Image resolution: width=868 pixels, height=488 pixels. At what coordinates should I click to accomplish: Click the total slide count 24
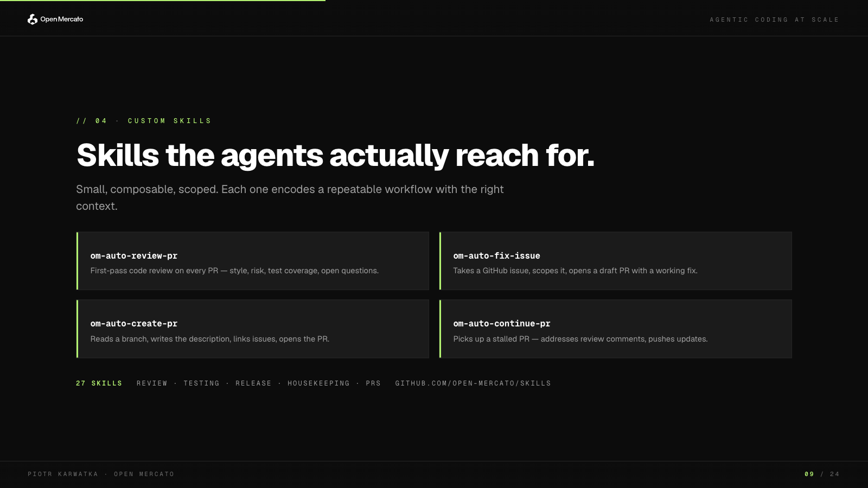[x=834, y=474]
